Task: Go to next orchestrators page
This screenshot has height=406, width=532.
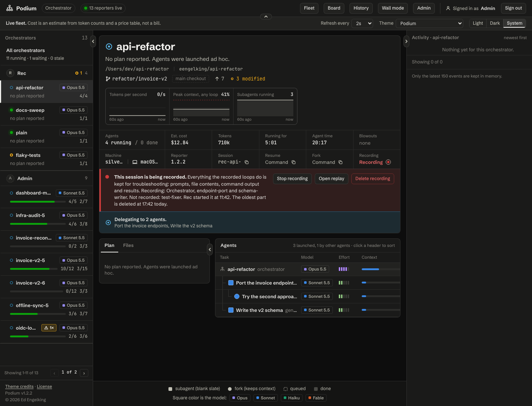Action: [x=84, y=373]
